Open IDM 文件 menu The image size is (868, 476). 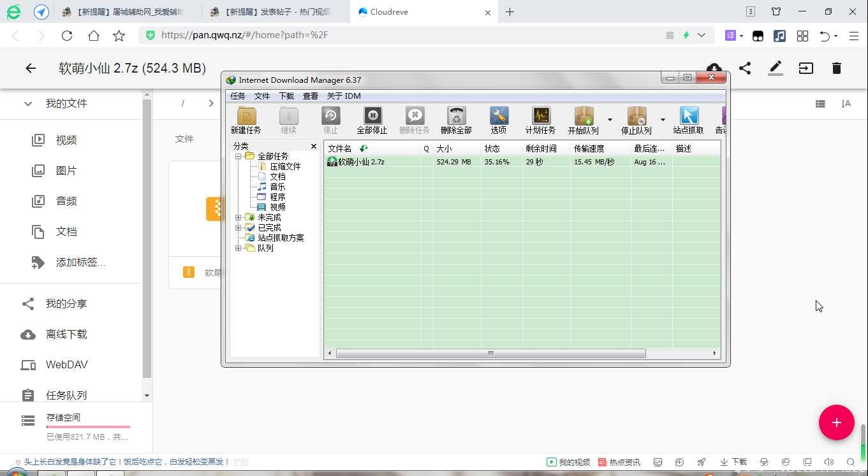click(262, 96)
